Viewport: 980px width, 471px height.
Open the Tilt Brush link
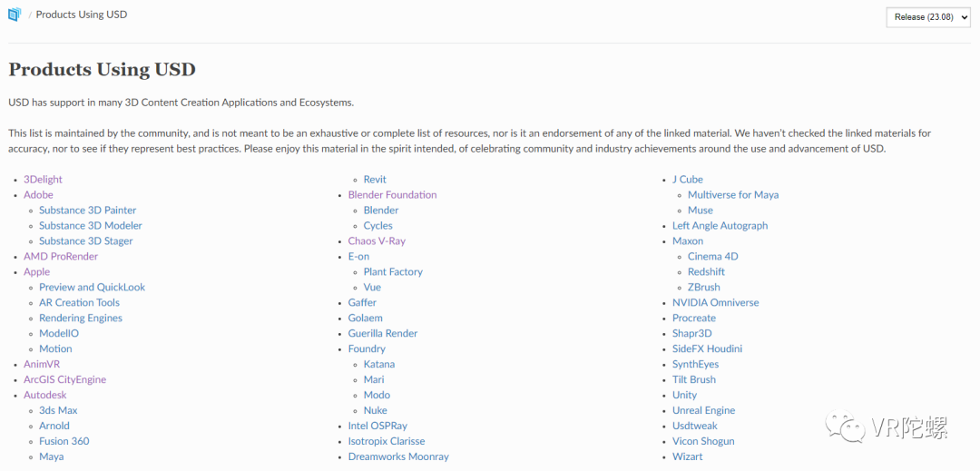click(694, 380)
